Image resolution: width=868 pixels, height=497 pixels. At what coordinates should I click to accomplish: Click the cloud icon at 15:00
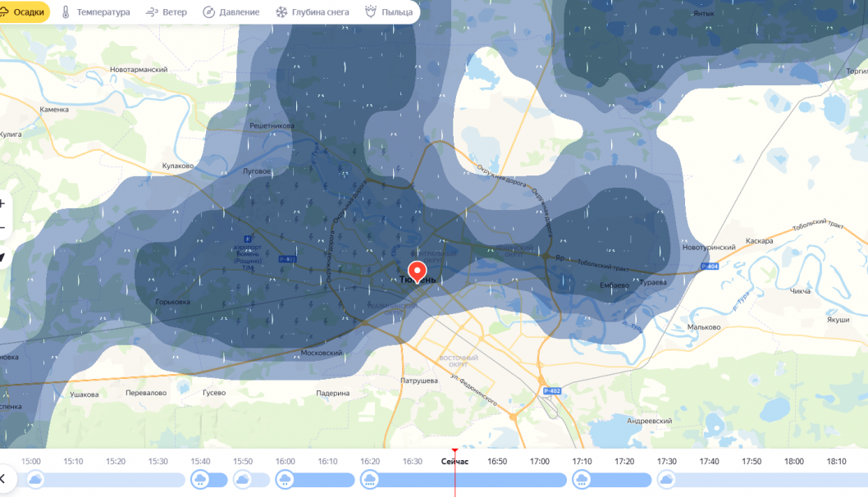pyautogui.click(x=35, y=479)
